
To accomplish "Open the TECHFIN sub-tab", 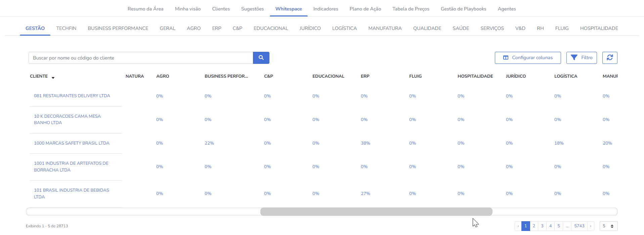I will pos(66,28).
